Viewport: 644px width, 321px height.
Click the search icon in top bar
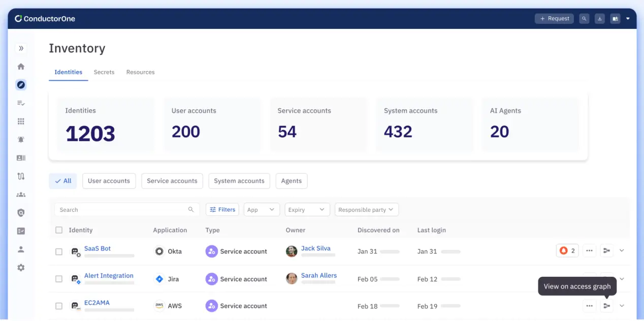(x=585, y=19)
